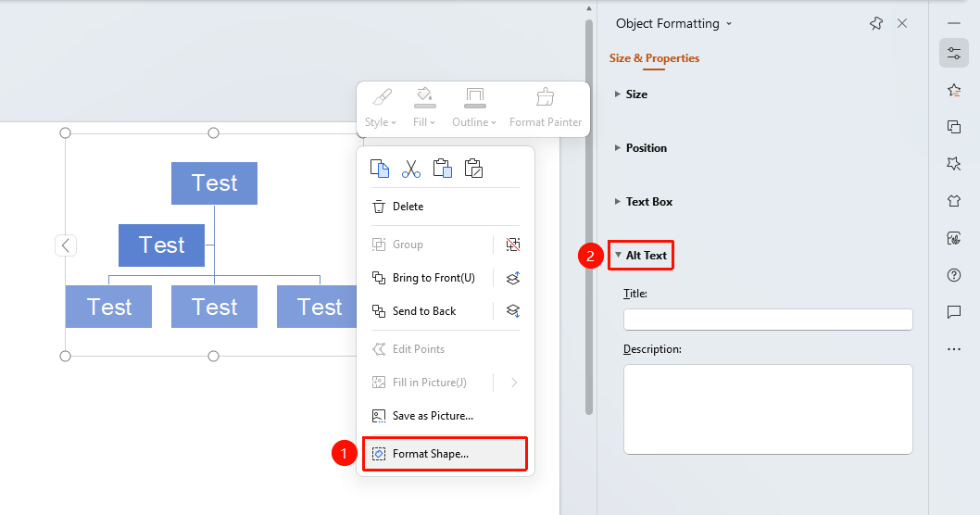Select the top Test box in diagram

point(214,183)
